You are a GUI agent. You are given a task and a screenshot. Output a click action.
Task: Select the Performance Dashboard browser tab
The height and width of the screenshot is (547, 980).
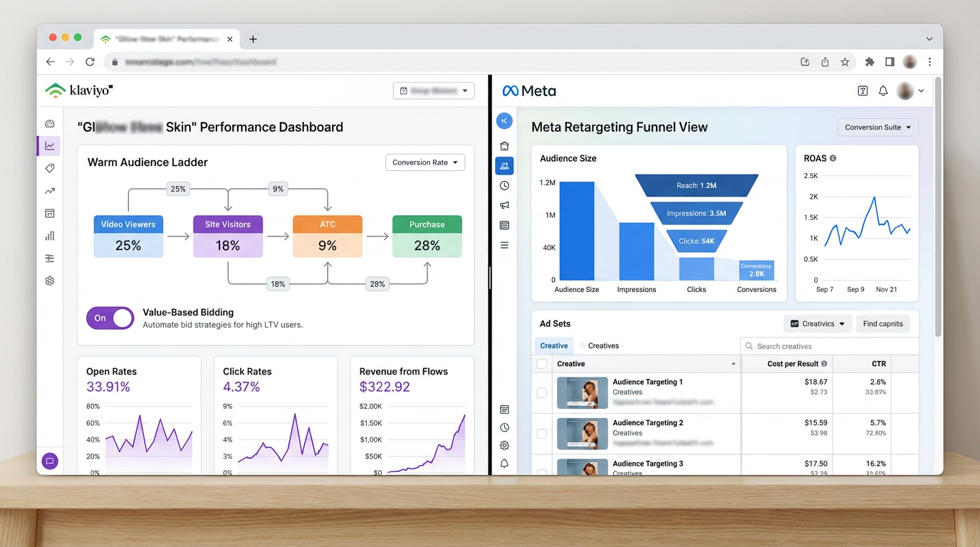tap(167, 39)
